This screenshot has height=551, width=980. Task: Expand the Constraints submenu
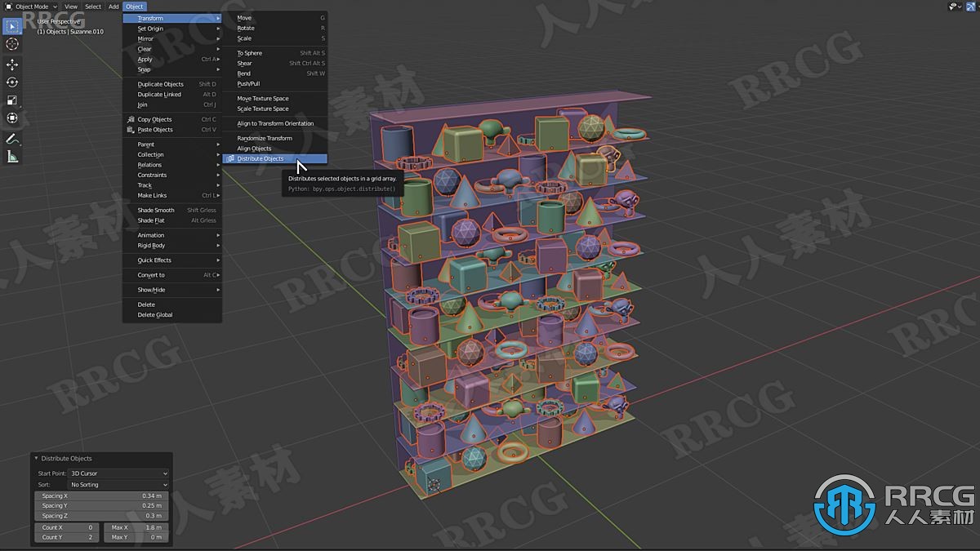172,175
